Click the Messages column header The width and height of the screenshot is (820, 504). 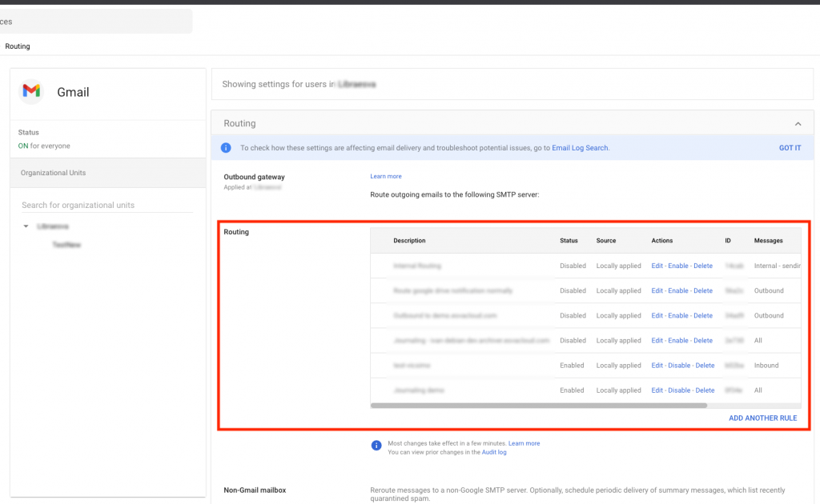(x=768, y=240)
